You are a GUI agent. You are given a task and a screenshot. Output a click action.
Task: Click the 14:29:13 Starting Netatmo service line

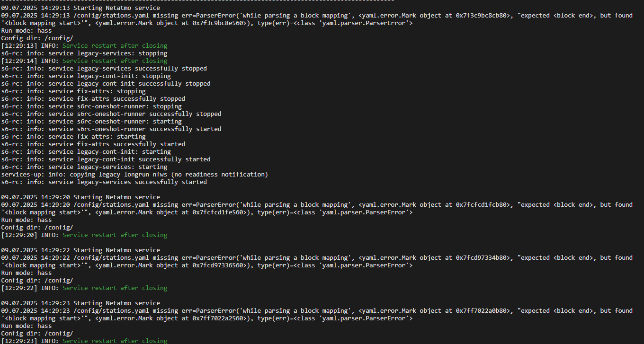(x=80, y=8)
